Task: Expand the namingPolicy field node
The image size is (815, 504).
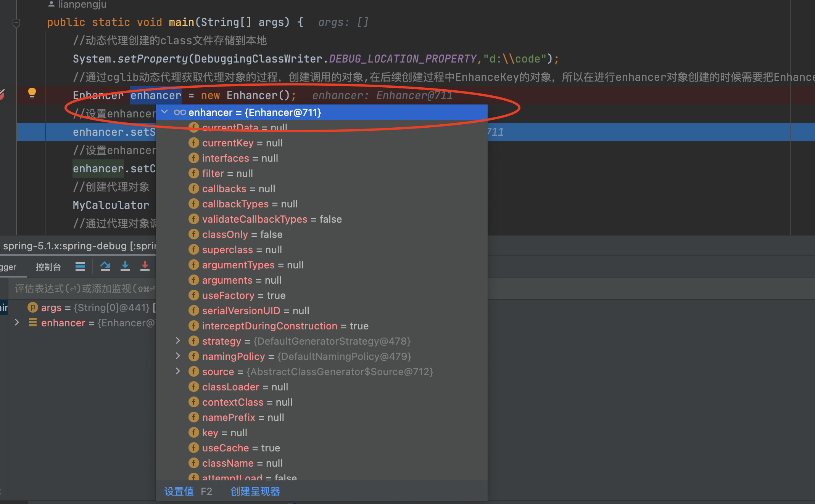Action: click(x=178, y=356)
